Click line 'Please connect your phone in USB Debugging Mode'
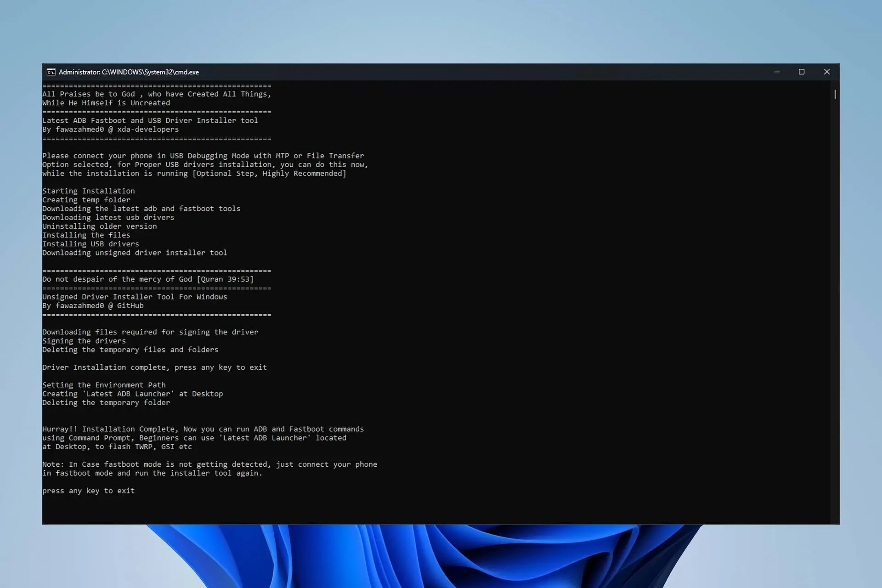Screen dimensions: 882x588 [x=203, y=156]
